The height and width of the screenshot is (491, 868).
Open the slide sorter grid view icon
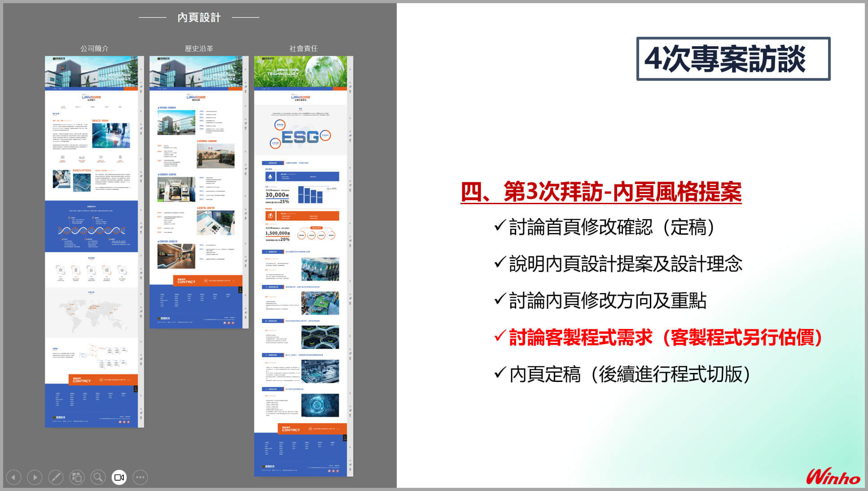click(x=76, y=477)
